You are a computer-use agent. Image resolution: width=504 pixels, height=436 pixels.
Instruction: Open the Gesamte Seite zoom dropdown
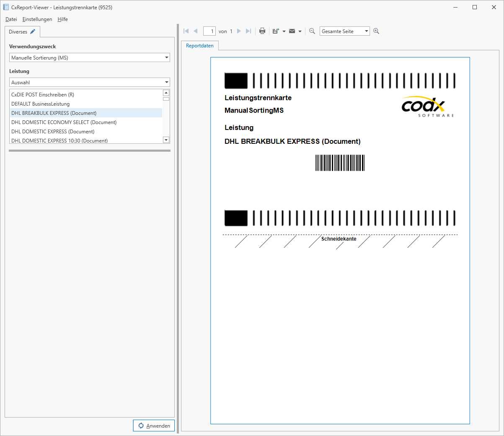click(x=345, y=31)
